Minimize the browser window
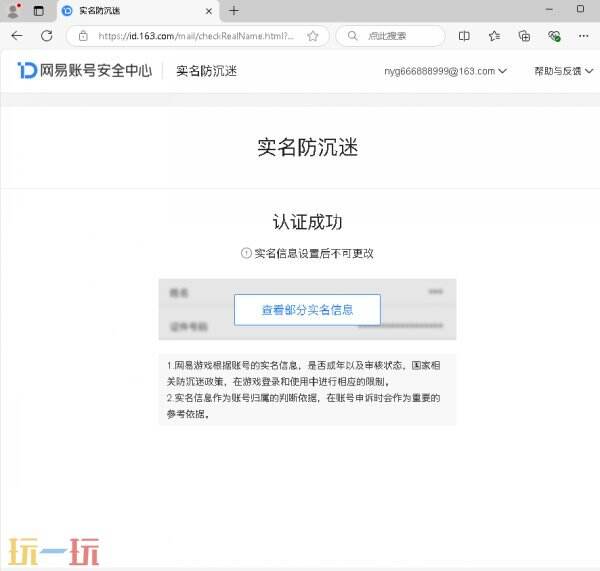This screenshot has width=600, height=571. (x=549, y=10)
